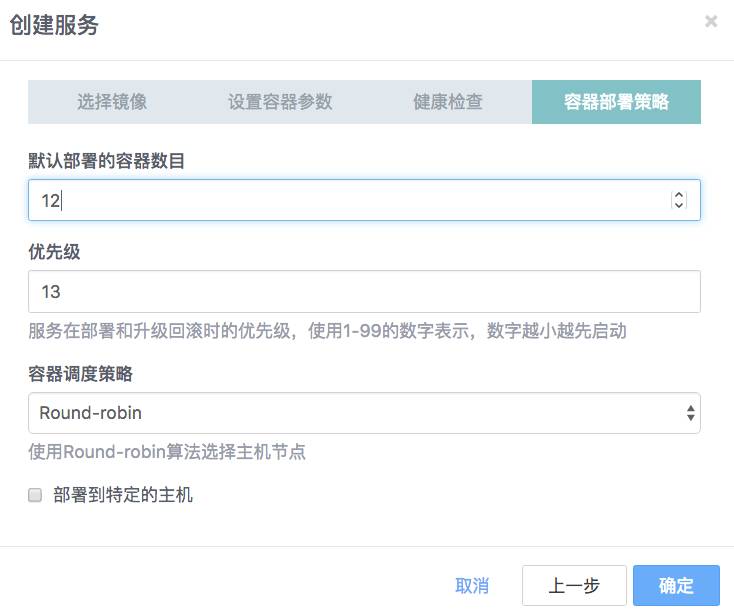Click the 容器调度策略 label
Image resolution: width=734 pixels, height=615 pixels.
[80, 374]
